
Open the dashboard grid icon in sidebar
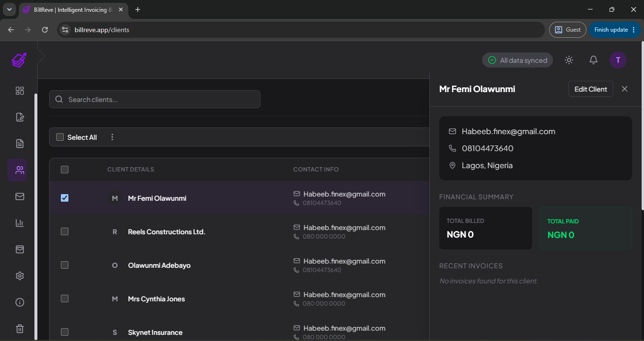[20, 91]
